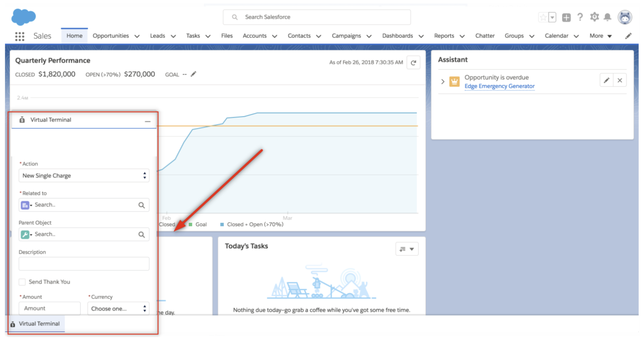Open the Action select dropdown
This screenshot has height=340, width=644.
(x=84, y=175)
